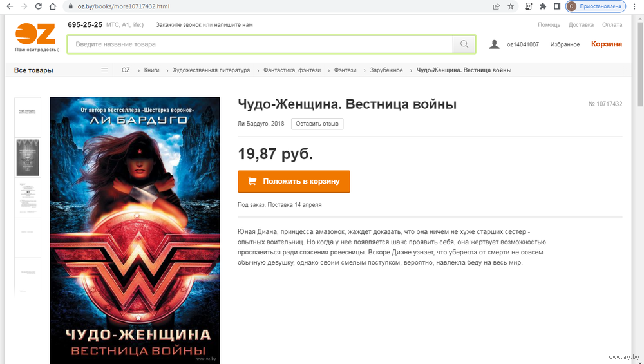Open browser extensions puzzle icon
This screenshot has width=644, height=364.
[542, 6]
